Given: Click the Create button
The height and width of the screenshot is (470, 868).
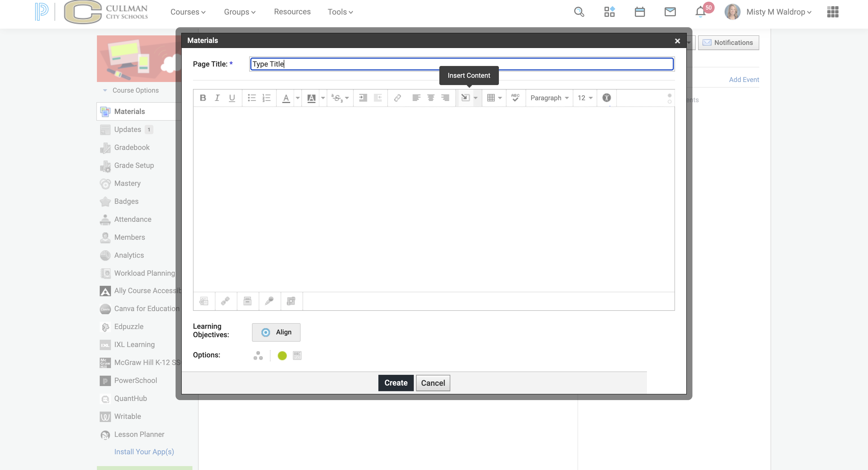Looking at the screenshot, I should (396, 383).
